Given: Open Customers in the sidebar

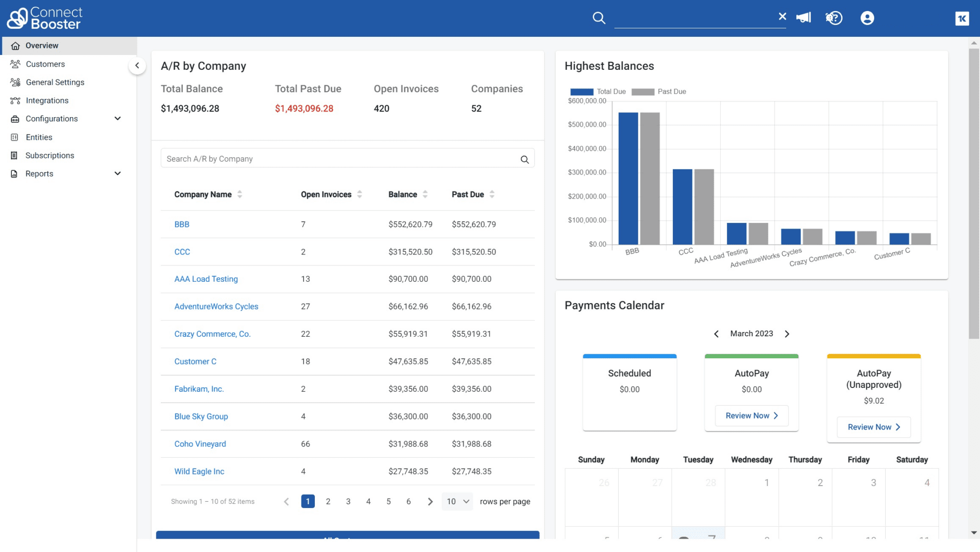Looking at the screenshot, I should pyautogui.click(x=45, y=64).
